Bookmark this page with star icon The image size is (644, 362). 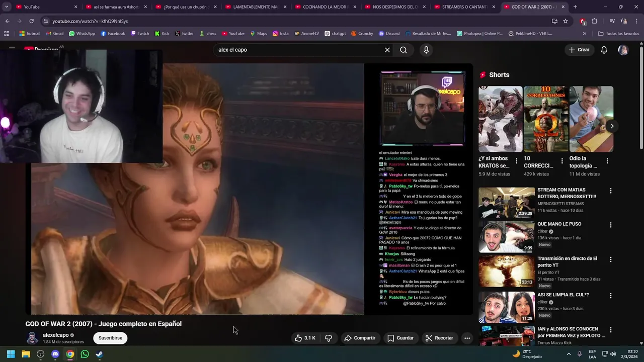[566, 21]
